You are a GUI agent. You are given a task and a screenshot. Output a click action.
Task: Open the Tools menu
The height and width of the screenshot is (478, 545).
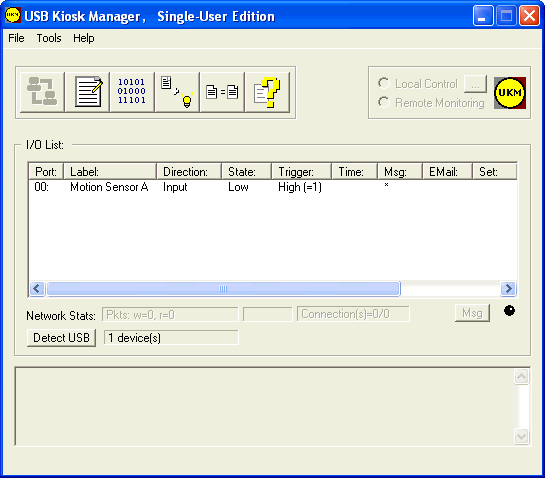coord(49,38)
